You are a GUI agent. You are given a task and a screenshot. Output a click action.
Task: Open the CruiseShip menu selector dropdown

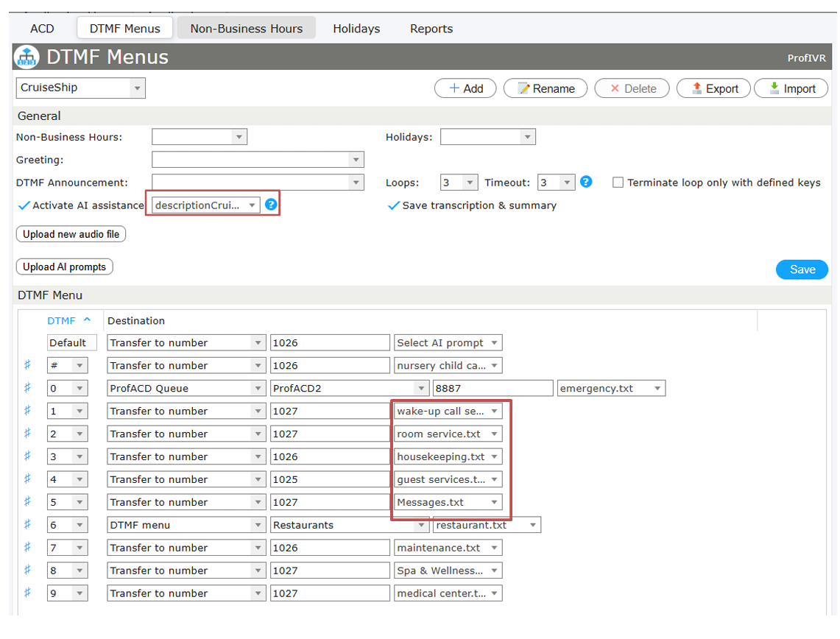pos(80,88)
